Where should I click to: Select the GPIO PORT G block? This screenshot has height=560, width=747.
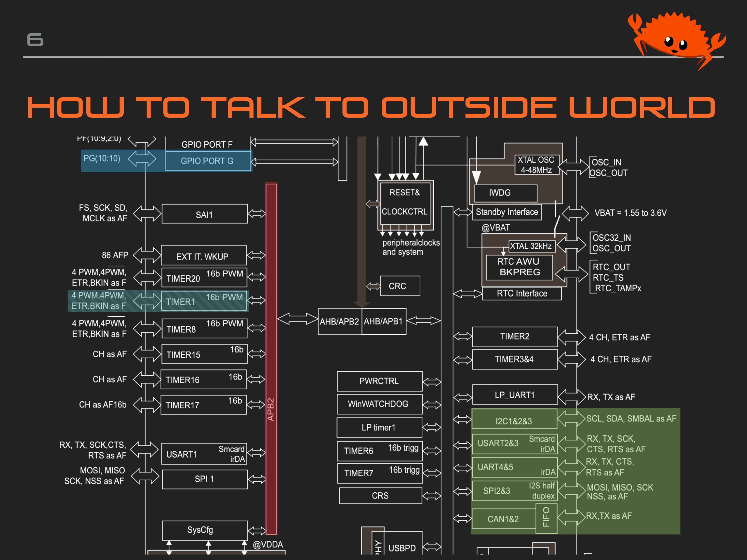pyautogui.click(x=208, y=161)
